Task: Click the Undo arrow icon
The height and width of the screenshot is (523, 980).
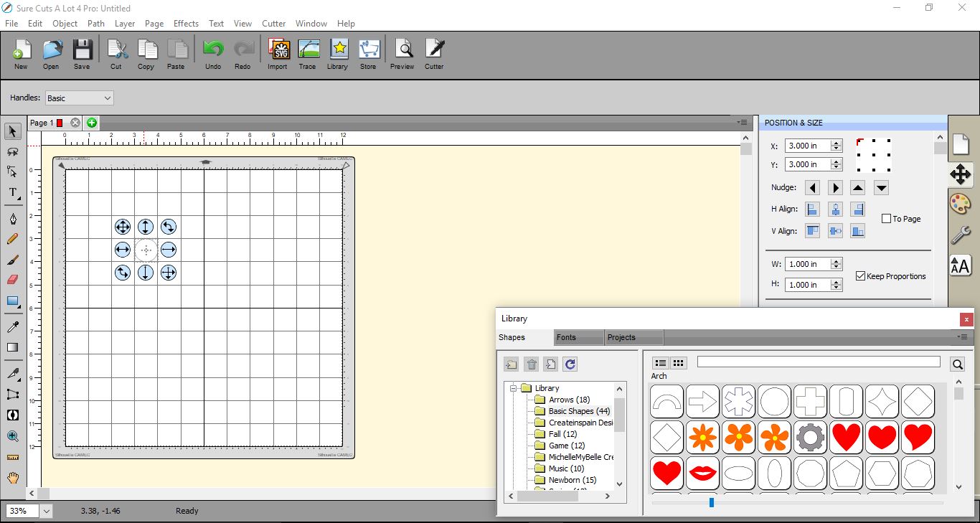Action: (213, 53)
